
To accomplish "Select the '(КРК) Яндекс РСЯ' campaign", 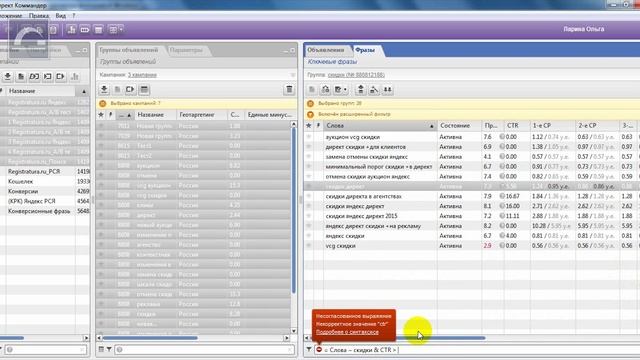I will [x=44, y=201].
